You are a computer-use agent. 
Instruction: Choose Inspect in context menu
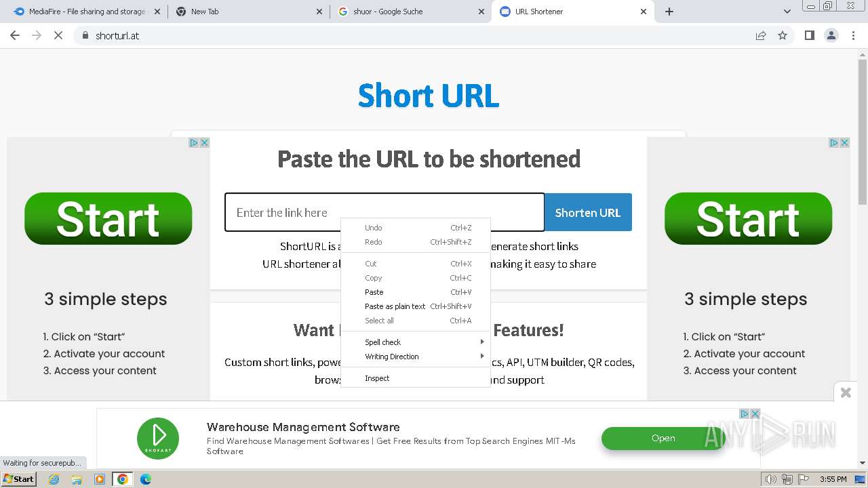click(415, 378)
